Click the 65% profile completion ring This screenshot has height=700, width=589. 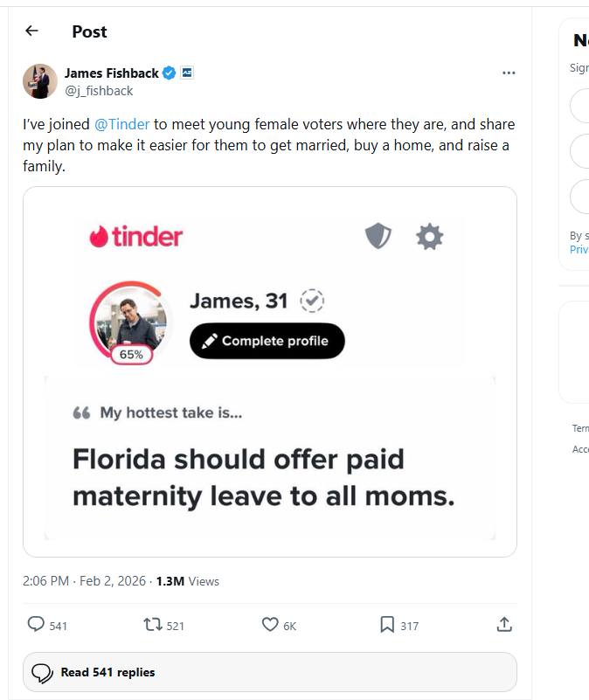tap(131, 355)
